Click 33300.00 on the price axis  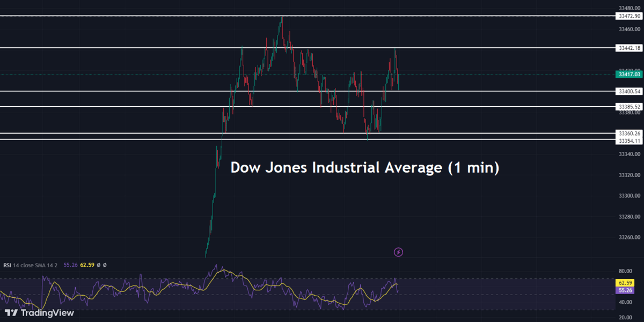(x=629, y=196)
